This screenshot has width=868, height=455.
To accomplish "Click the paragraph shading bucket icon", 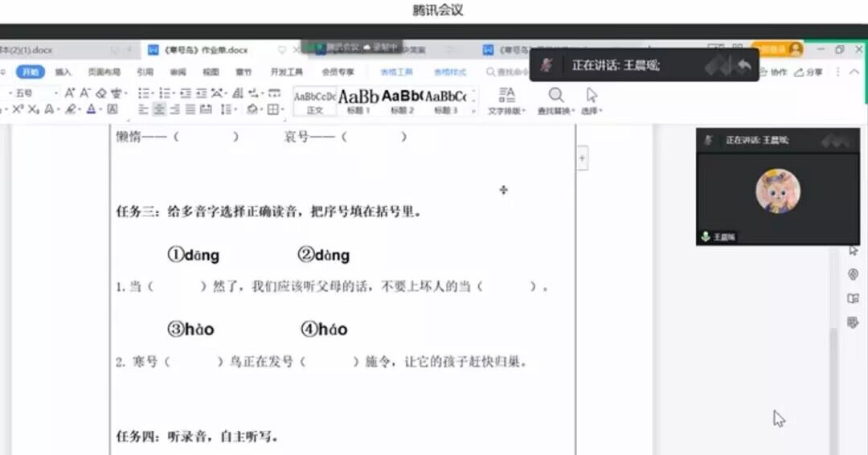I will click(x=253, y=109).
